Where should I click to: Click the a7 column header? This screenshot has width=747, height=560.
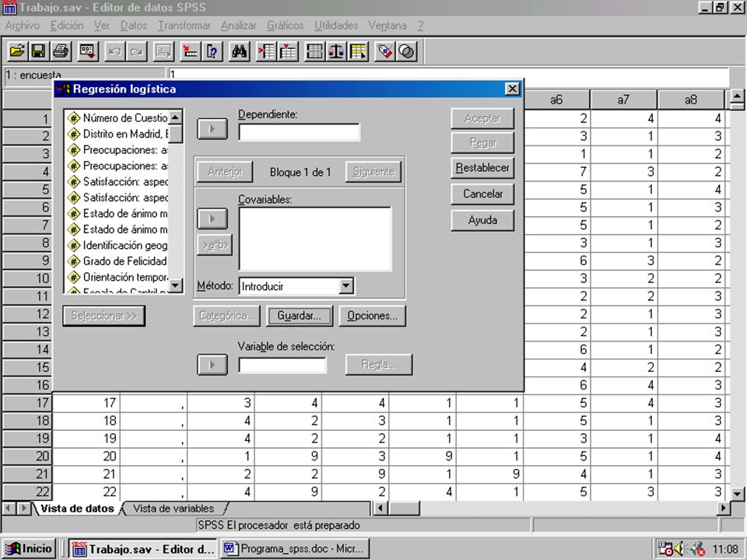tap(623, 100)
